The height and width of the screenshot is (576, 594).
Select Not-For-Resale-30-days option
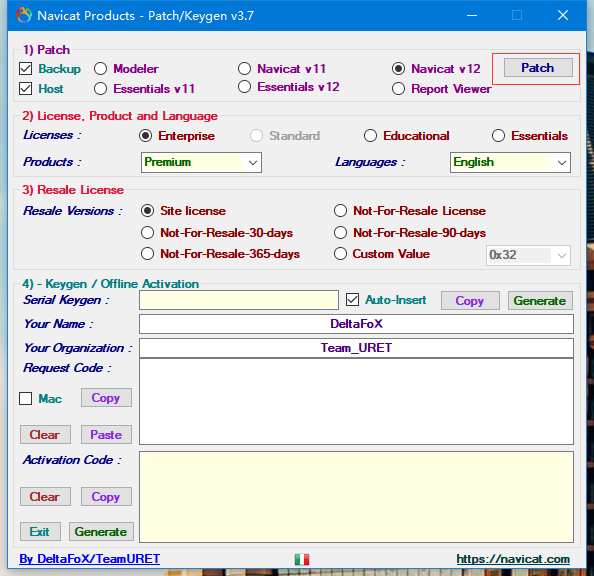147,233
